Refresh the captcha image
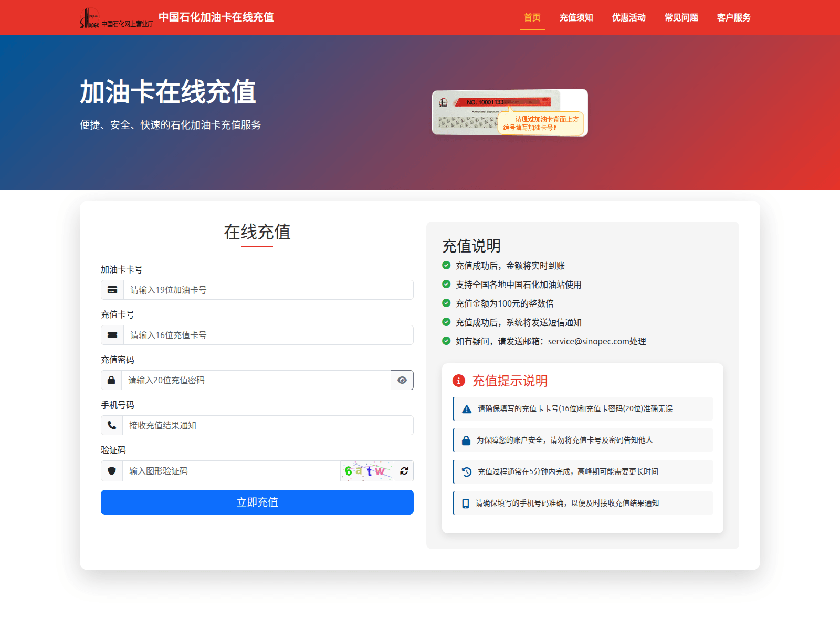 tap(404, 471)
